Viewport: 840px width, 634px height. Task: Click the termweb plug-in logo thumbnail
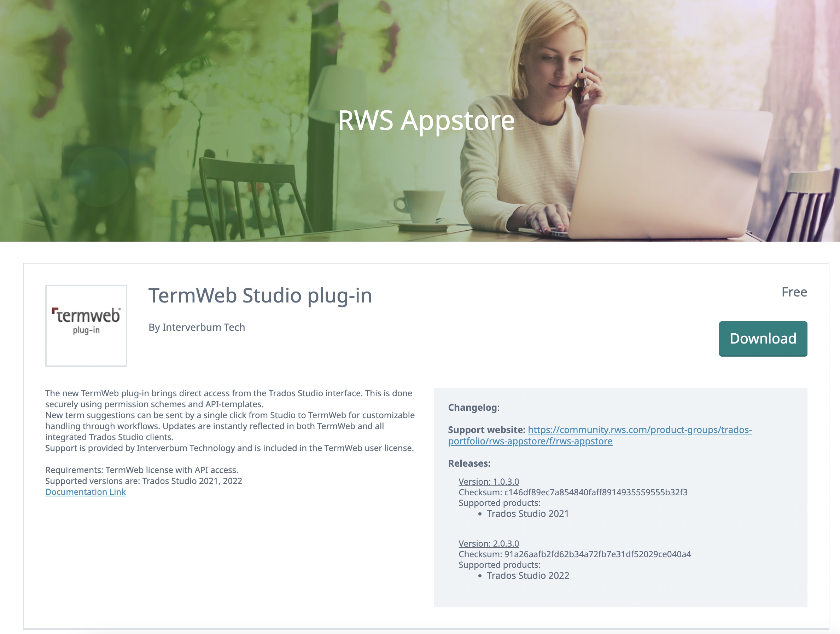coord(86,326)
